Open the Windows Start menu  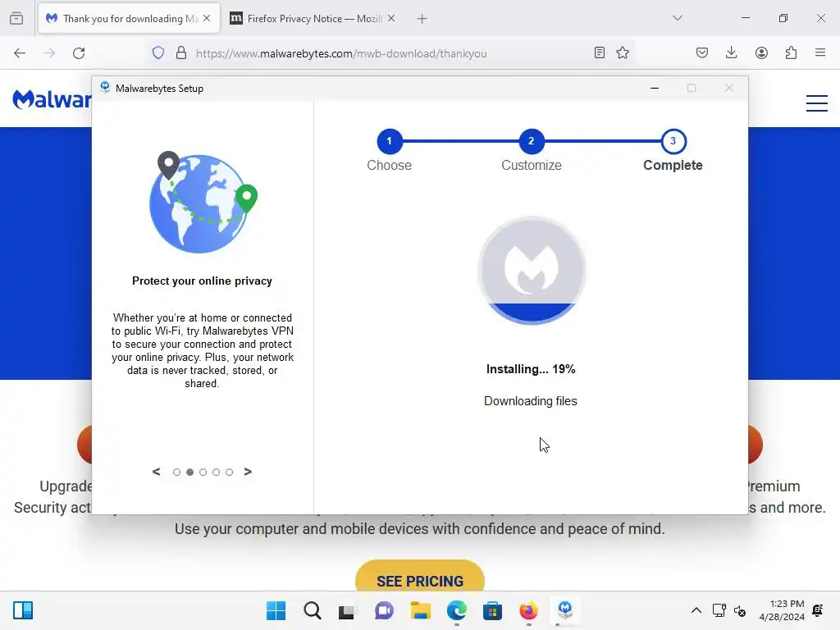[x=276, y=610]
